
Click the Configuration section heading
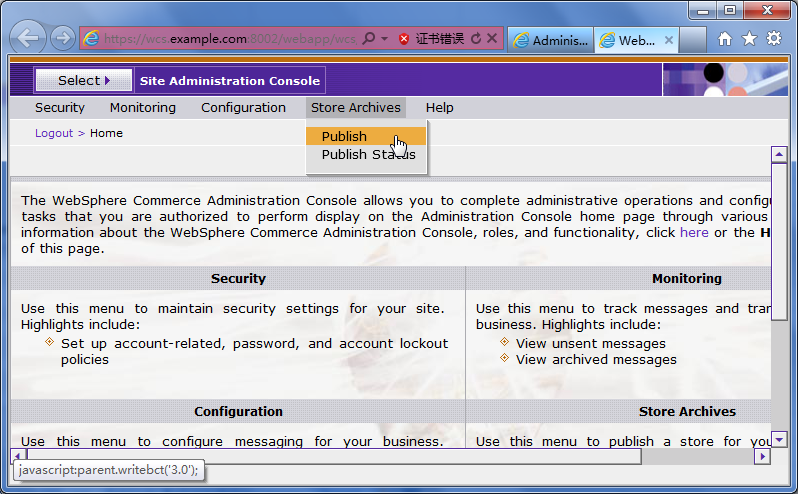(238, 412)
